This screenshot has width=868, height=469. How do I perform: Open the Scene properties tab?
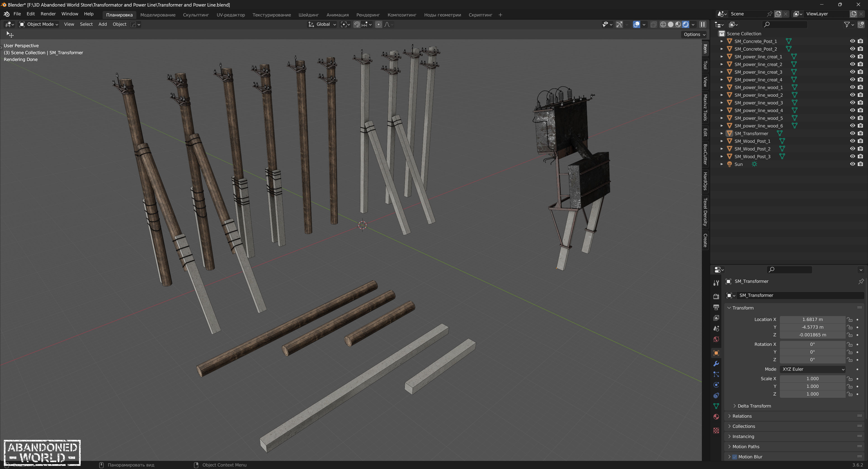pos(716,328)
